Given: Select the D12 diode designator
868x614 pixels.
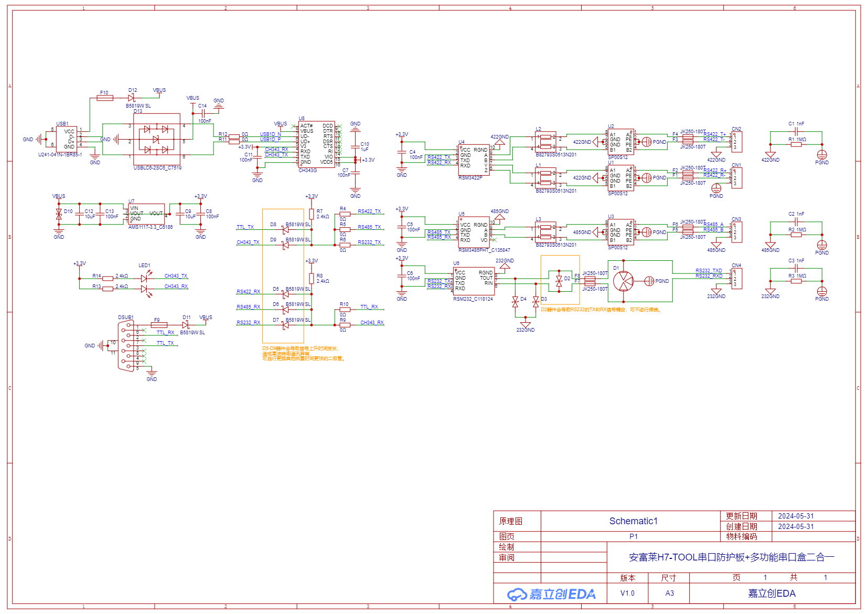Looking at the screenshot, I should 133,90.
